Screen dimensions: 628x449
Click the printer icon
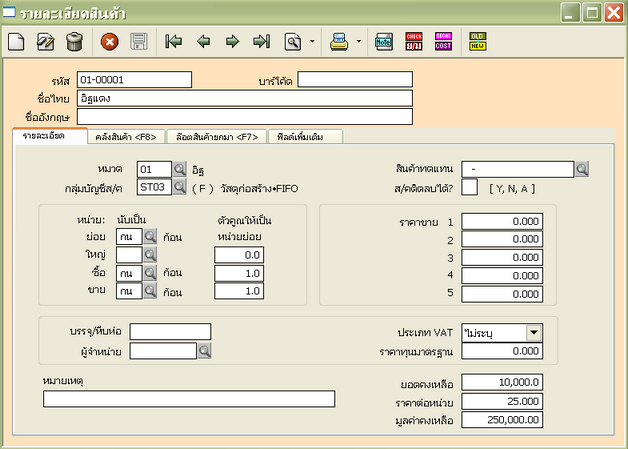click(x=339, y=42)
